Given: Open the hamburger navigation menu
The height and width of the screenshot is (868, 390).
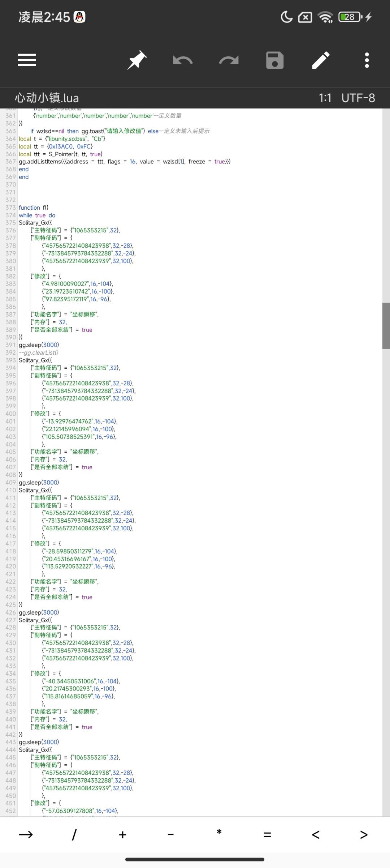Looking at the screenshot, I should coord(27,60).
